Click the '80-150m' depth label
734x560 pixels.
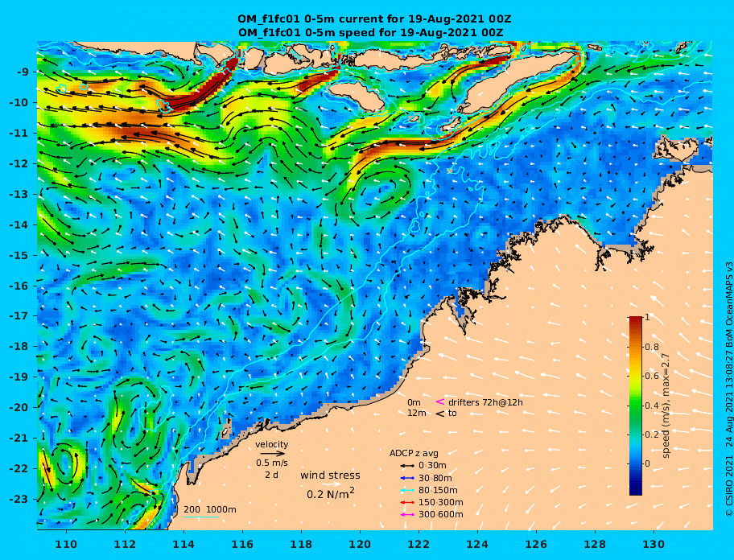pos(438,490)
